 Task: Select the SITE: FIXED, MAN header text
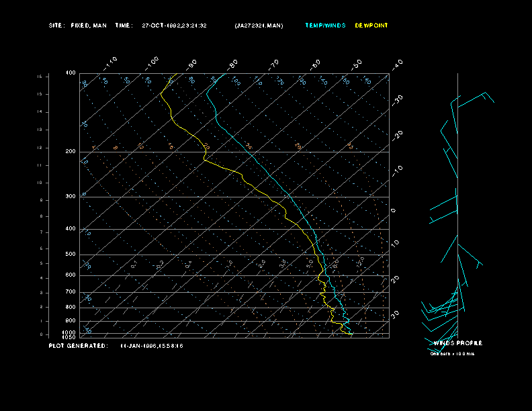point(78,26)
